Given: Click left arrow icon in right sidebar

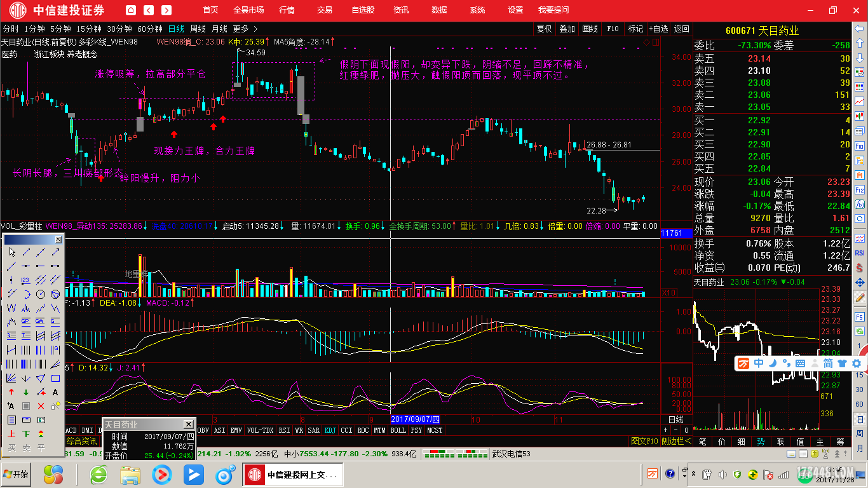Looking at the screenshot, I should (860, 28).
